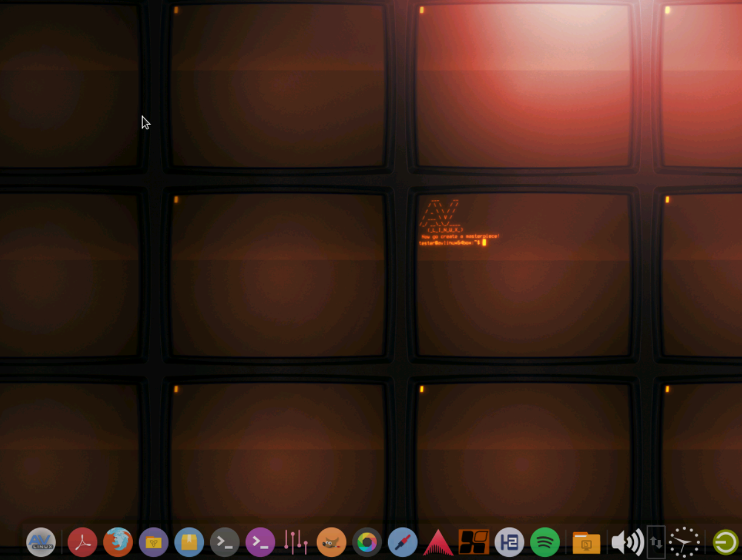Launch Ardour with the red triangle icon
The image size is (742, 560).
click(x=438, y=542)
